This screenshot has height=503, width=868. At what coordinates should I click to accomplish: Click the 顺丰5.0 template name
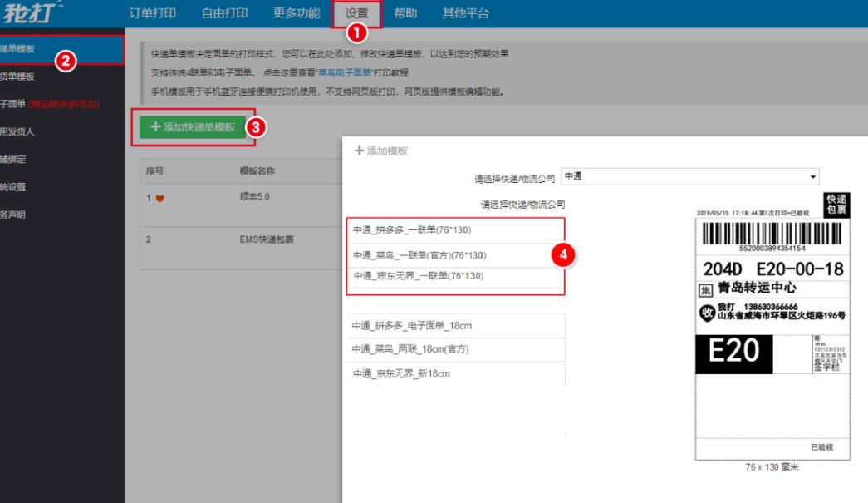[254, 197]
